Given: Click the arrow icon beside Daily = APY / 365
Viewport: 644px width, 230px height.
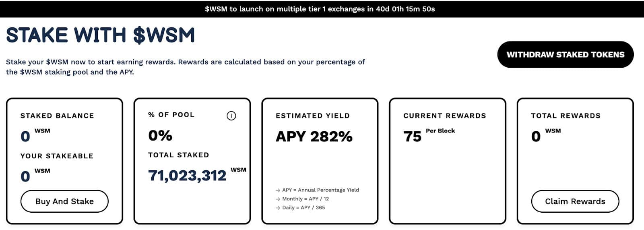Looking at the screenshot, I should pyautogui.click(x=278, y=208).
